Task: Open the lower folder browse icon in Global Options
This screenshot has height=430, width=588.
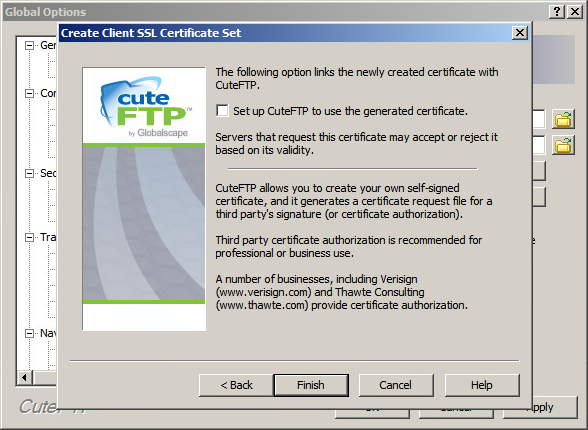Action: [x=563, y=145]
